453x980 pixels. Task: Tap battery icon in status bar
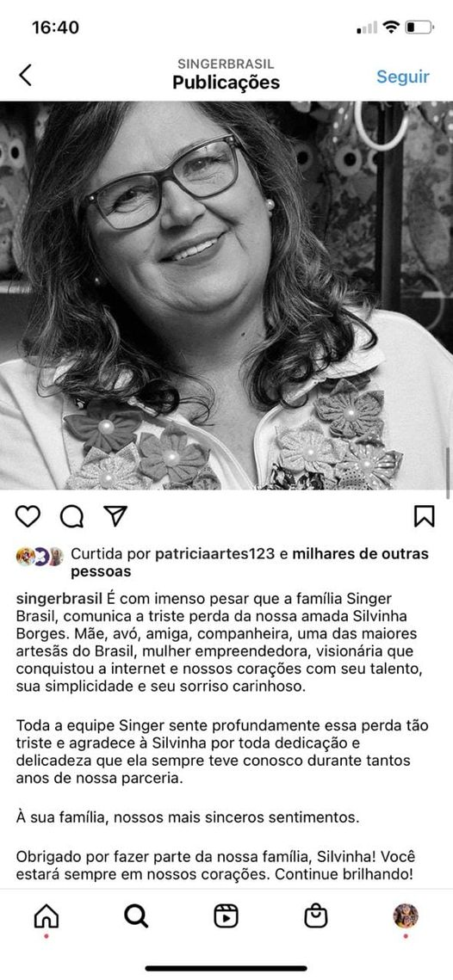[419, 28]
